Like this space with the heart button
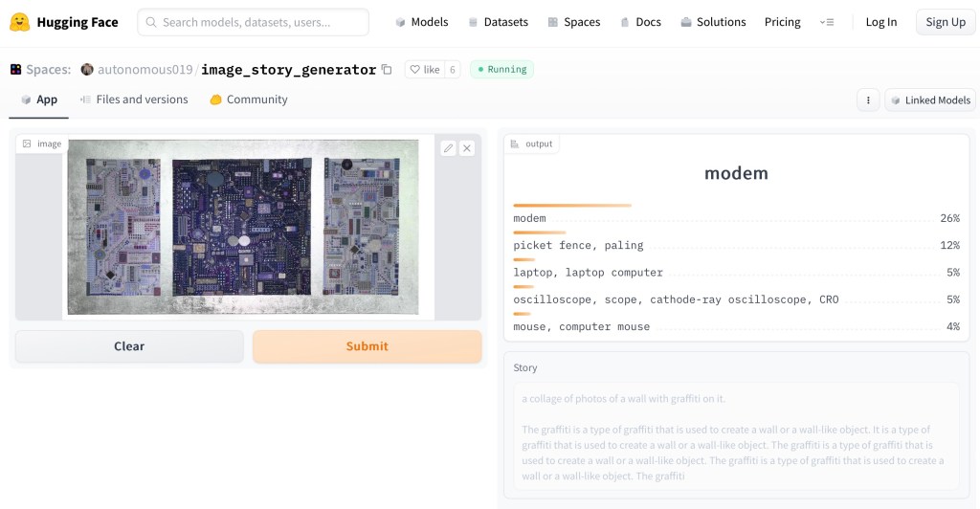Screen dimensions: 980x509 424,70
